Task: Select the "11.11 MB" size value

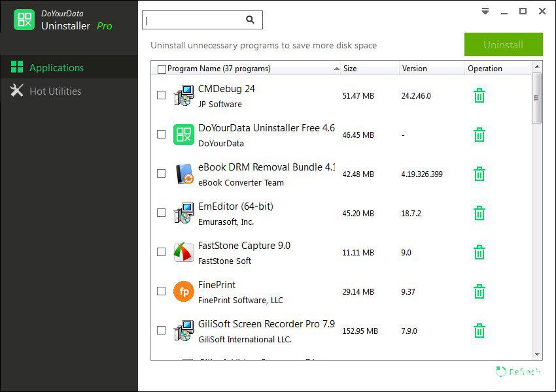Action: coord(358,253)
